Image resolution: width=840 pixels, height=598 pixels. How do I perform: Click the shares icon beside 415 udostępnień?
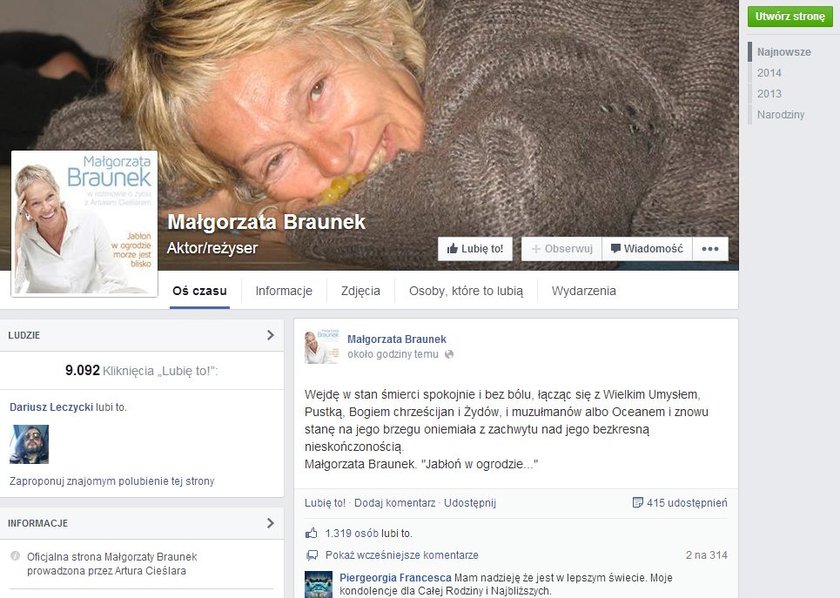tap(638, 503)
